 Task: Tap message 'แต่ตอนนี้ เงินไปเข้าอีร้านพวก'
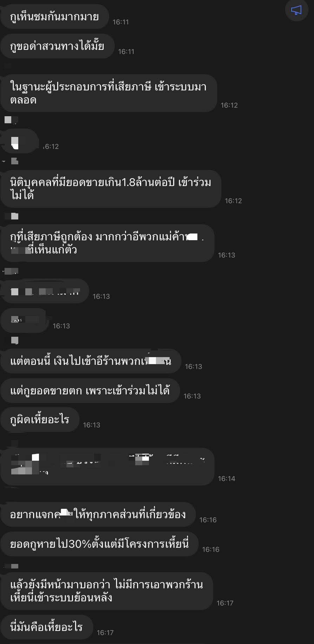pos(91,361)
